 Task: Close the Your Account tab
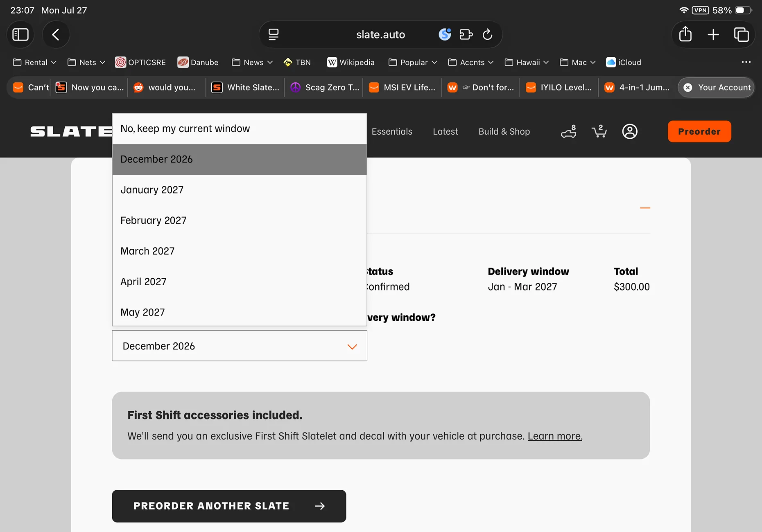688,87
